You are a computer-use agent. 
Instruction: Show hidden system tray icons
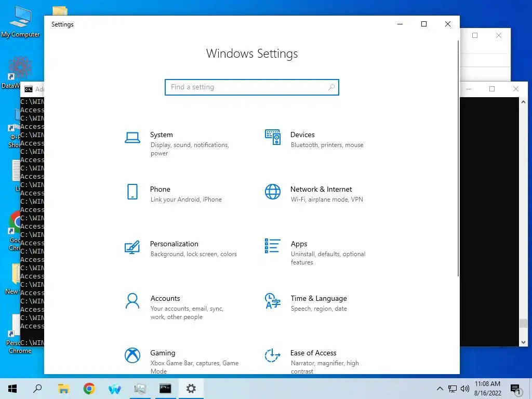(440, 389)
